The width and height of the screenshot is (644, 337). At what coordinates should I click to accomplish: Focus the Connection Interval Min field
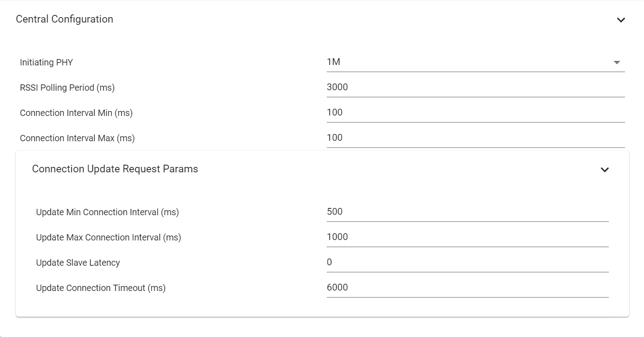475,113
